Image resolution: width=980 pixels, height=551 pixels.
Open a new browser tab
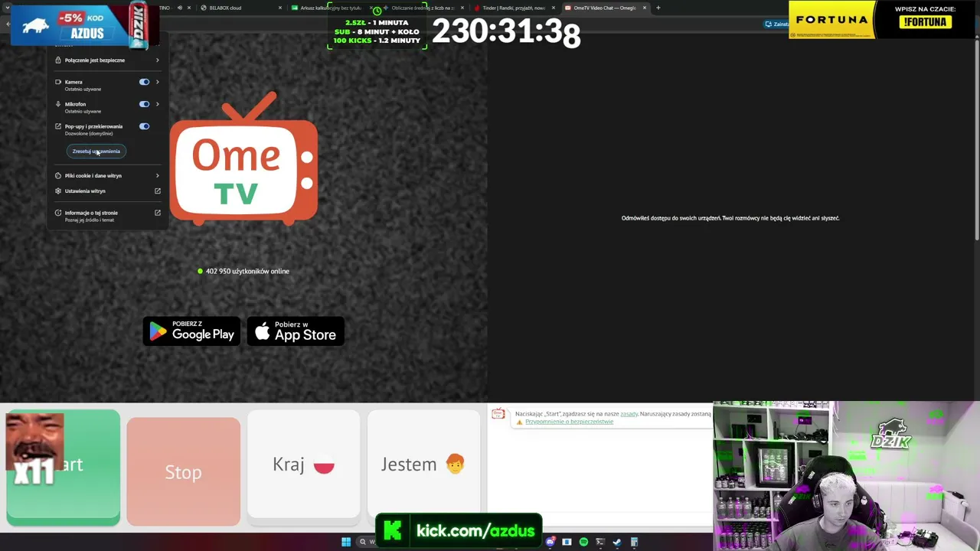[x=658, y=8]
